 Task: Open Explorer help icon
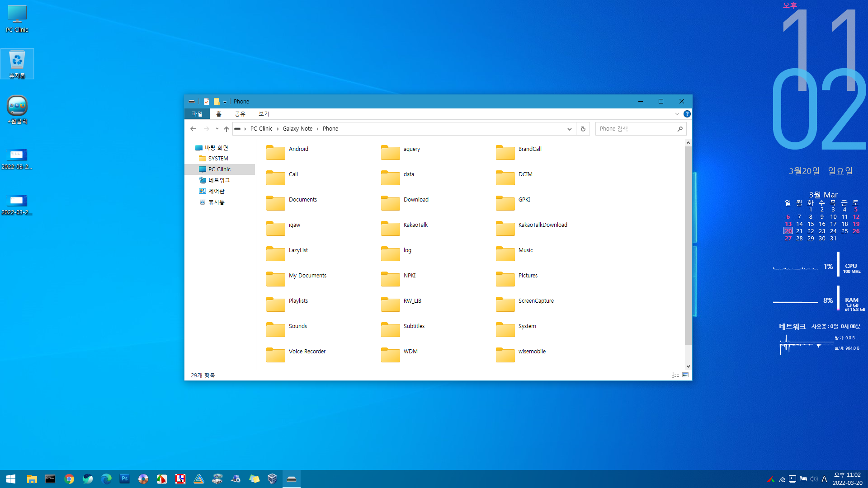point(687,114)
